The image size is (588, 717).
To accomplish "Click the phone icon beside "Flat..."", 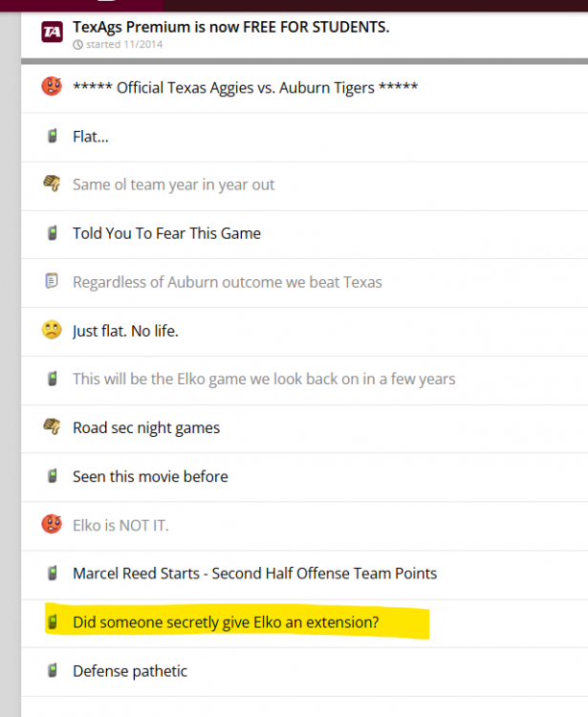I will 52,136.
